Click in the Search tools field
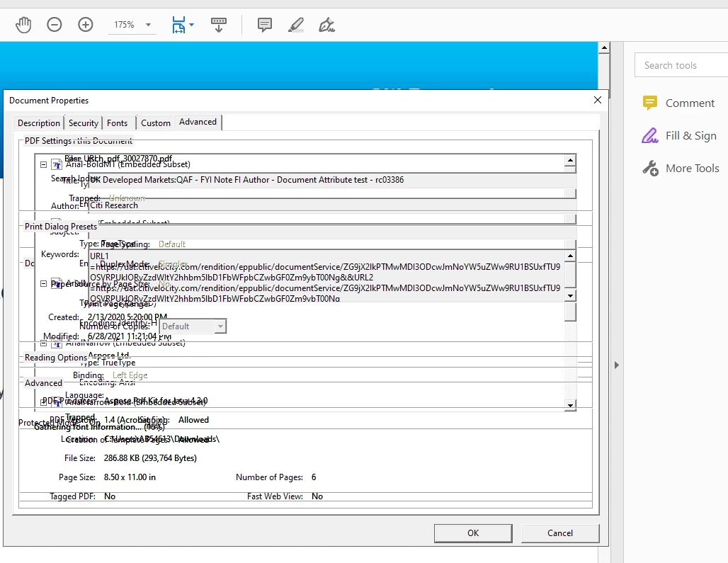 [681, 65]
